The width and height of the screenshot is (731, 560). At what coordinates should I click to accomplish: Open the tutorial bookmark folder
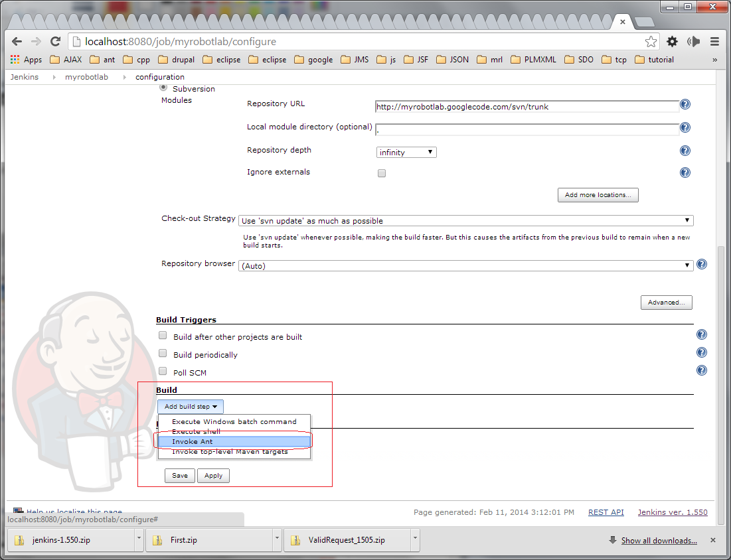pyautogui.click(x=655, y=60)
